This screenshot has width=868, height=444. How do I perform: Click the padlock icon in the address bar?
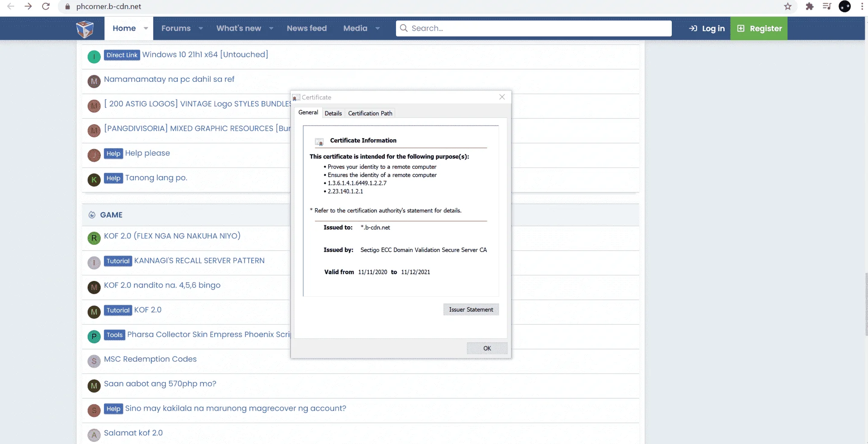click(x=68, y=7)
